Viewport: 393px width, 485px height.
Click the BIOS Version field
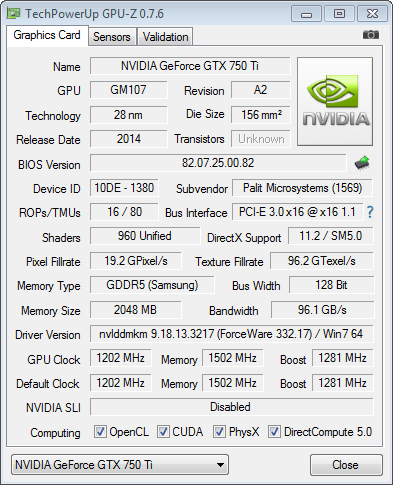pos(218,163)
